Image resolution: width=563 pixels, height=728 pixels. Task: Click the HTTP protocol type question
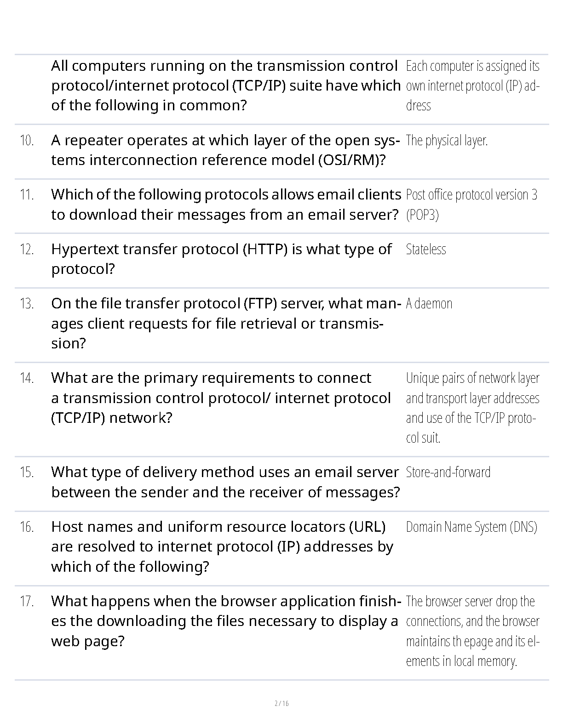221,259
